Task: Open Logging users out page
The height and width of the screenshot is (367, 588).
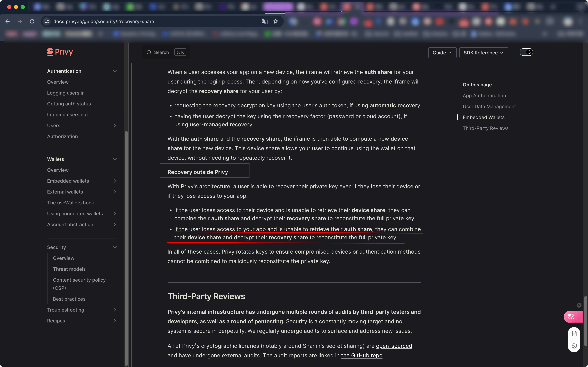Action: click(x=68, y=115)
